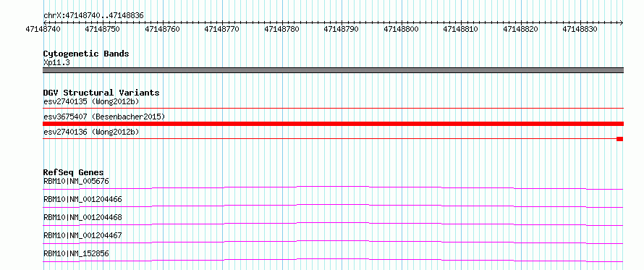Click ruler position 47148750
The width and height of the screenshot is (644, 270).
pos(103,29)
